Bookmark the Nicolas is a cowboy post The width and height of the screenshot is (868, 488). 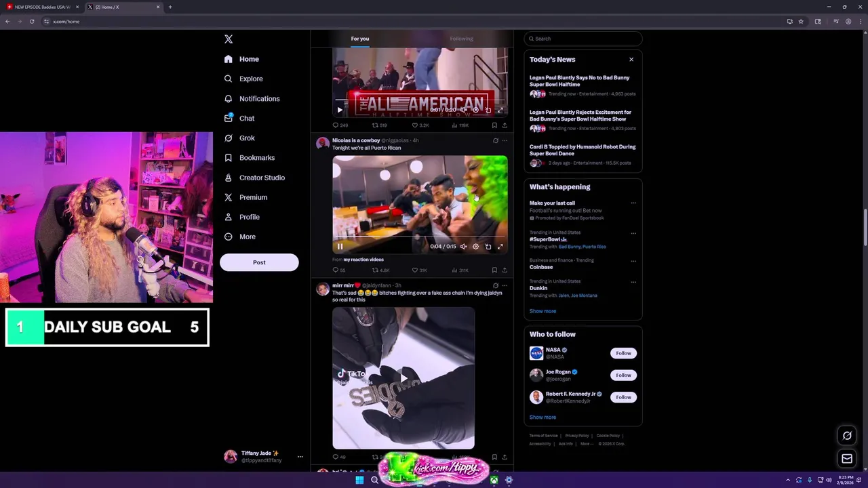tap(494, 270)
